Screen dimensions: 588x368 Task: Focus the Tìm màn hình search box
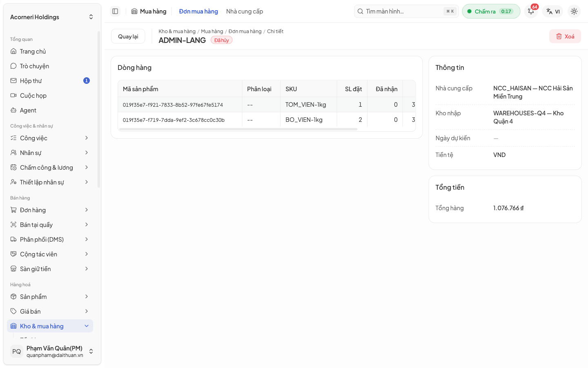[x=406, y=11]
